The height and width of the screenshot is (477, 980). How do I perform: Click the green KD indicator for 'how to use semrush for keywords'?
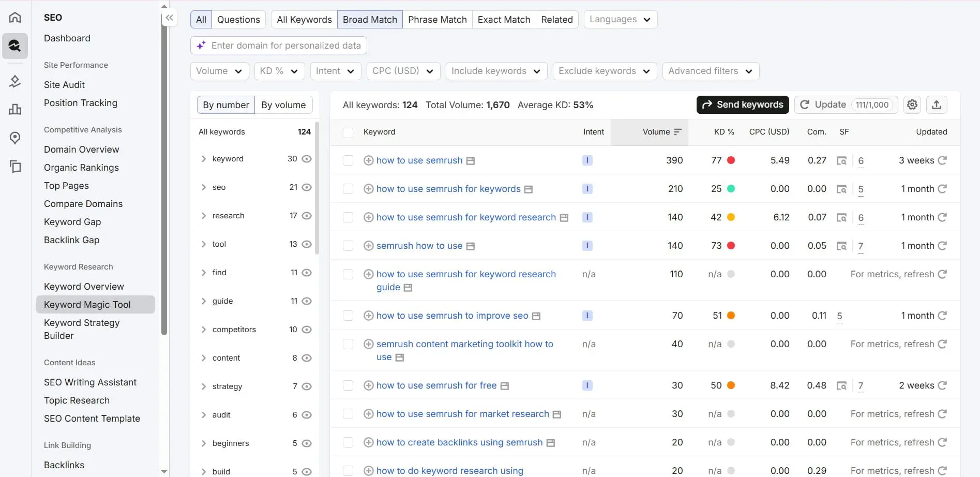(x=731, y=189)
